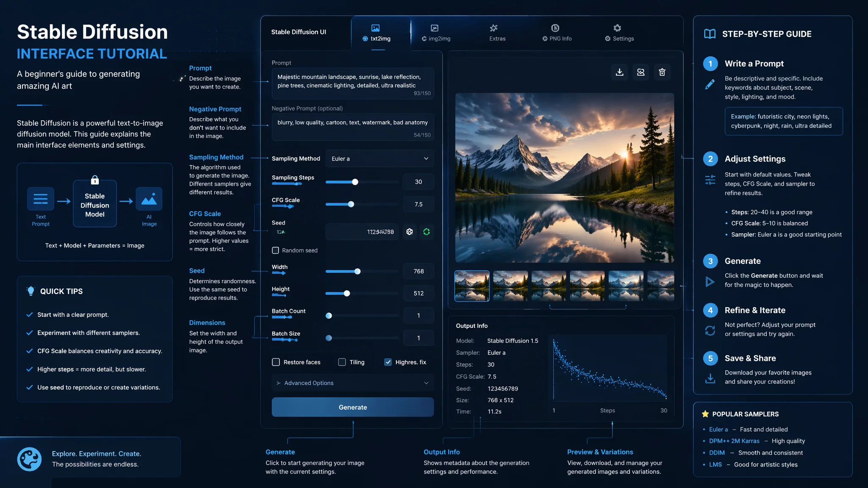The height and width of the screenshot is (488, 868).
Task: Click the CFG Scale value box showing 7.5
Action: [x=418, y=204]
